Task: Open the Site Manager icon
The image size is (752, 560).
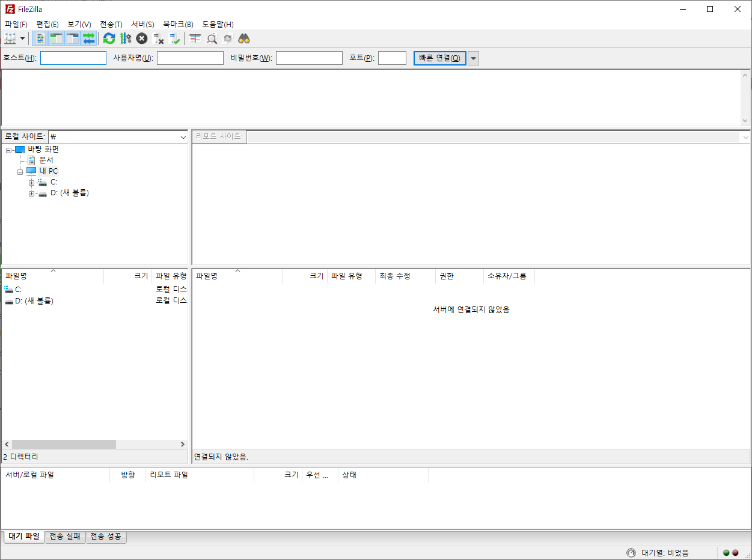Action: (10, 38)
